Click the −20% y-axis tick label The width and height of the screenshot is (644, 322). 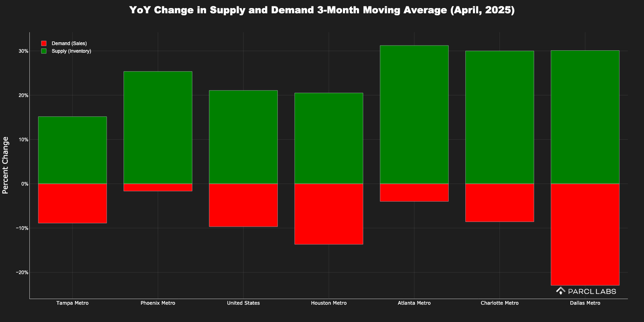coord(22,272)
